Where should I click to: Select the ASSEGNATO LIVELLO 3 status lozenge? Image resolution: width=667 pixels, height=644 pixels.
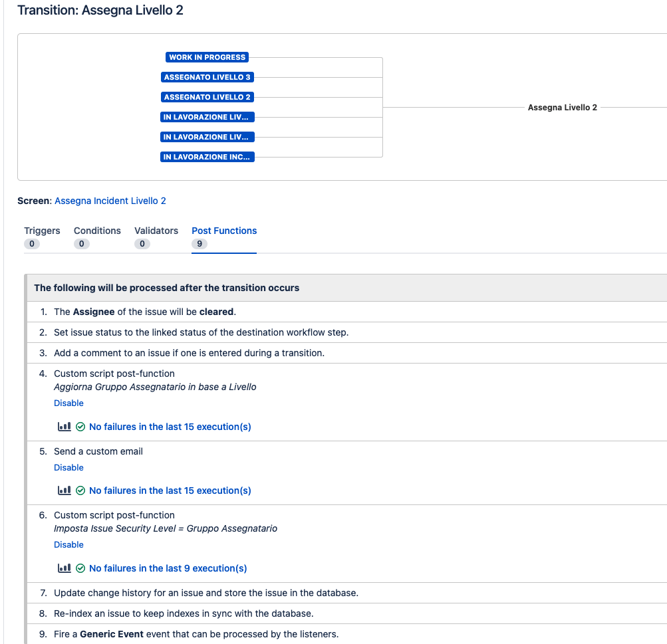pyautogui.click(x=207, y=77)
